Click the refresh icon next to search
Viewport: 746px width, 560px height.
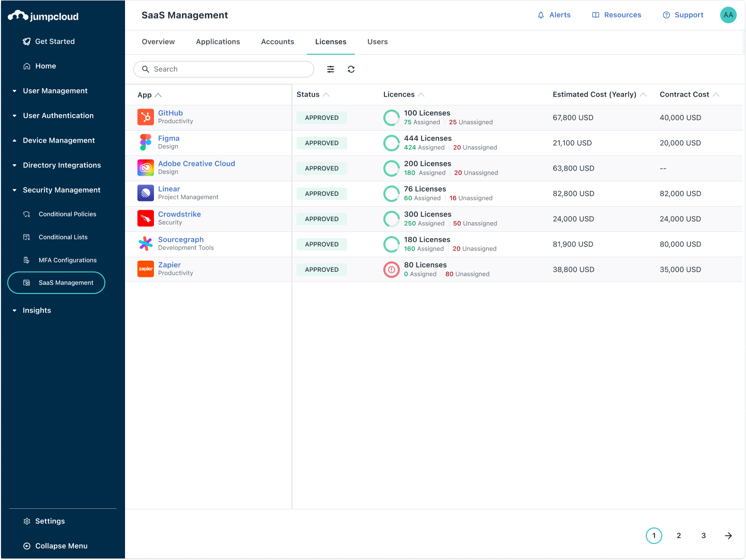point(351,69)
